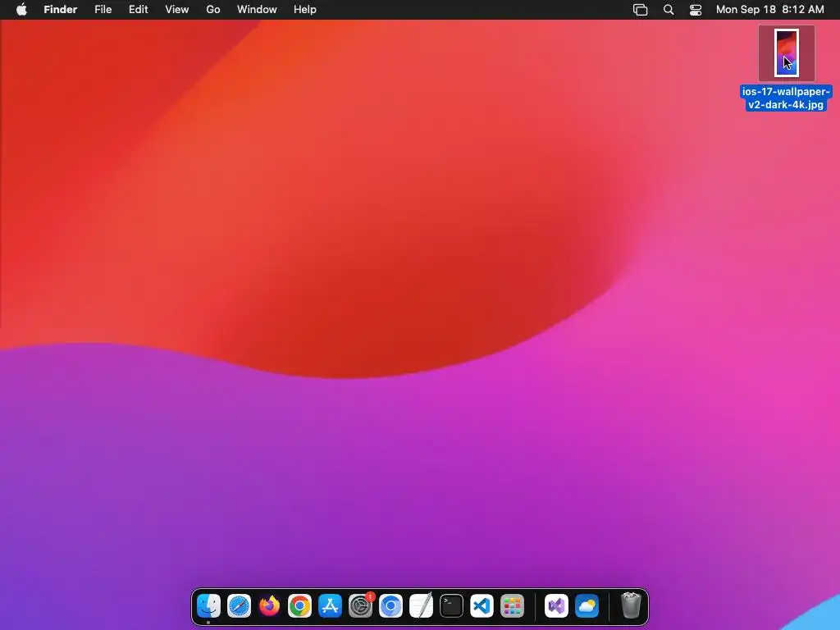Open TextEdit from the Dock
The width and height of the screenshot is (840, 630).
point(421,606)
